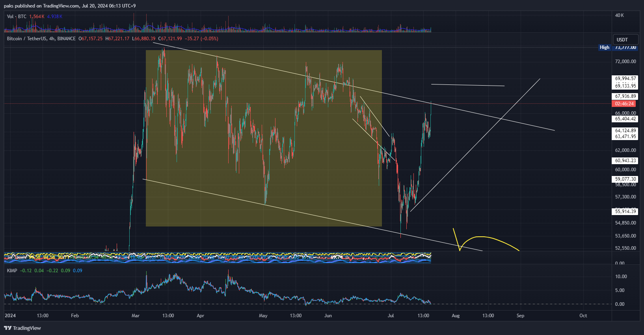The image size is (644, 335).
Task: Click the Mar label on time axis
Action: coord(136,316)
